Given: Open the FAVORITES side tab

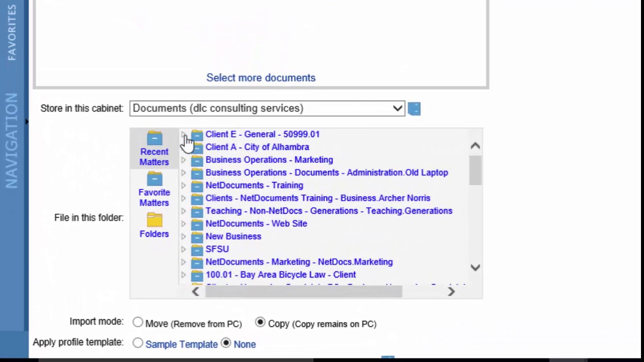Looking at the screenshot, I should tap(12, 32).
